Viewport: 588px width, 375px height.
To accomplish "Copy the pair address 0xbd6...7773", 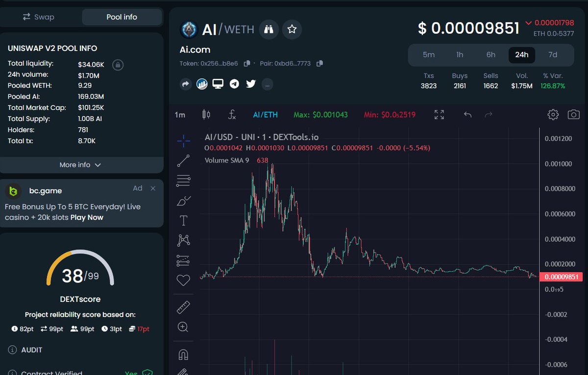I will point(319,64).
